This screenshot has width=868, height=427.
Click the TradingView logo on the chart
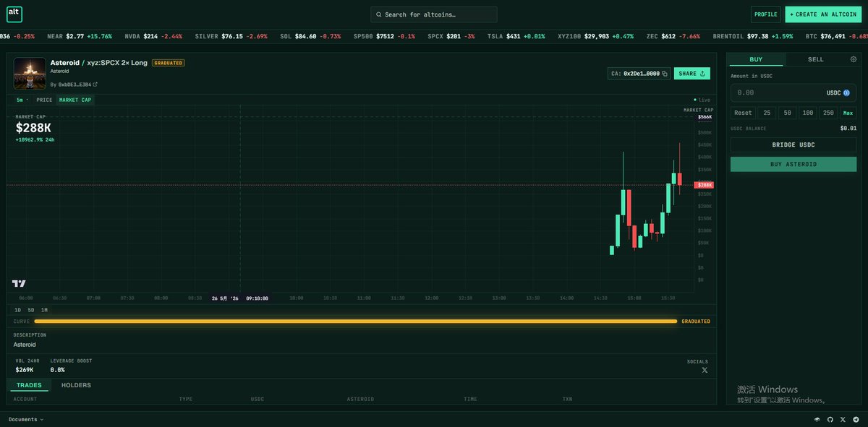19,284
